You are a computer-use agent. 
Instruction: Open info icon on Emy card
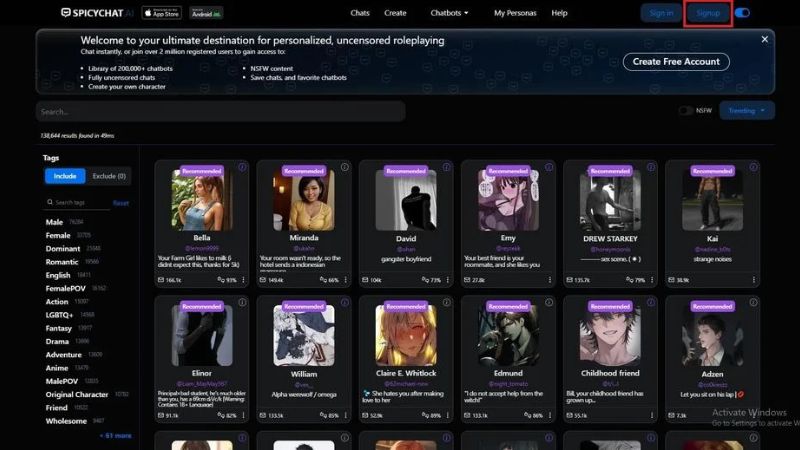click(x=549, y=167)
